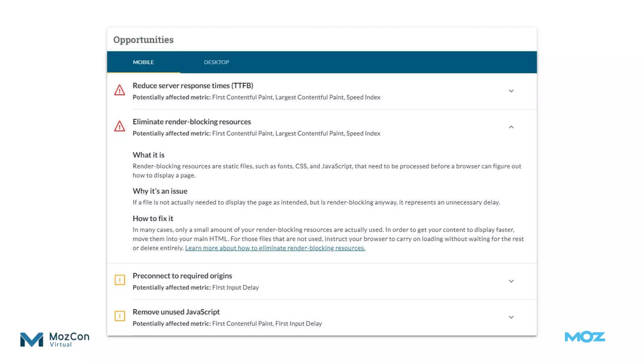The image size is (644, 362).
Task: Switch to the Desktop tab
Action: pyautogui.click(x=216, y=62)
